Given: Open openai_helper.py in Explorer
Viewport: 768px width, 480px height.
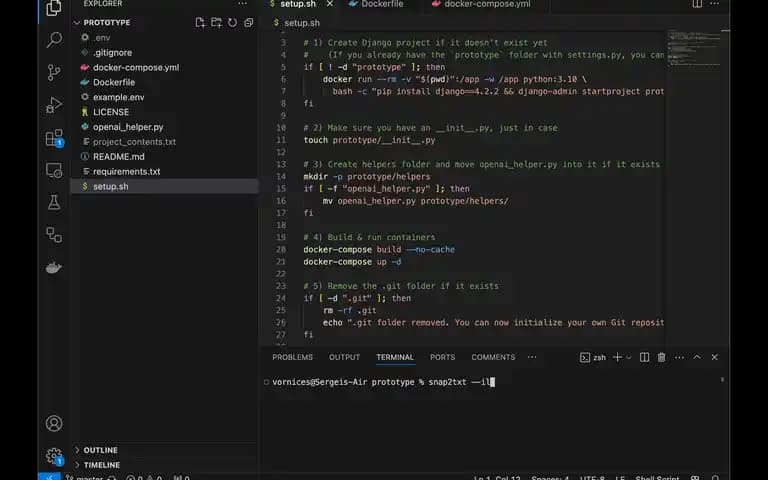Looking at the screenshot, I should [x=165, y=127].
